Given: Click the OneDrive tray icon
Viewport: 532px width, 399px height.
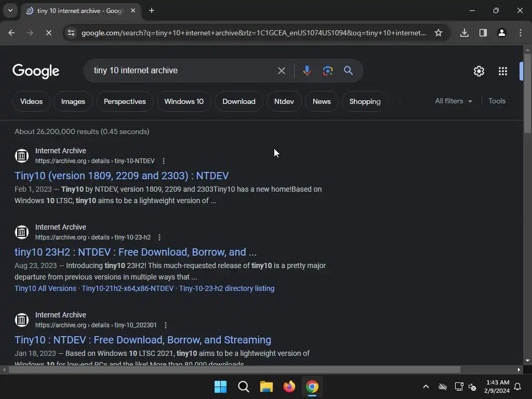Looking at the screenshot, I should (x=443, y=387).
